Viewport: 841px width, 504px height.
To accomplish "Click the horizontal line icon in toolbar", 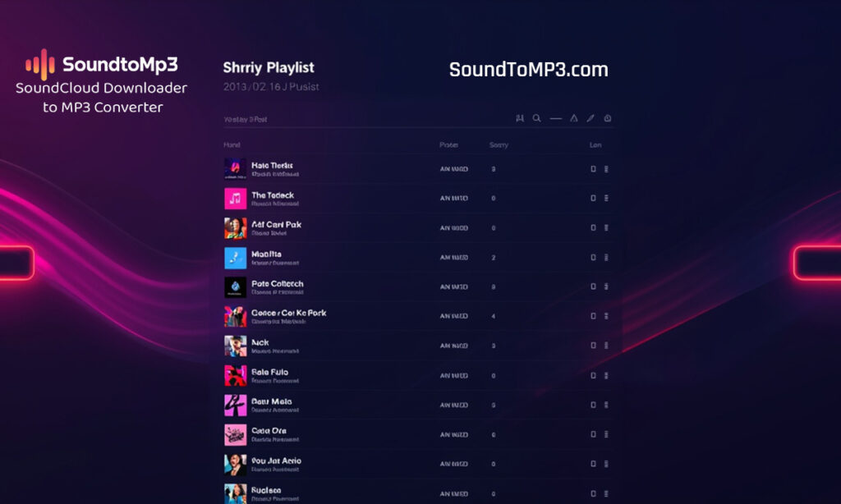I will coord(555,118).
